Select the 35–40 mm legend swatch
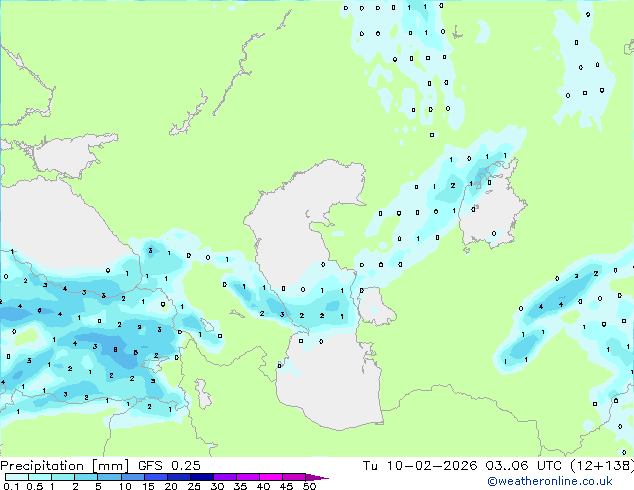 247,477
